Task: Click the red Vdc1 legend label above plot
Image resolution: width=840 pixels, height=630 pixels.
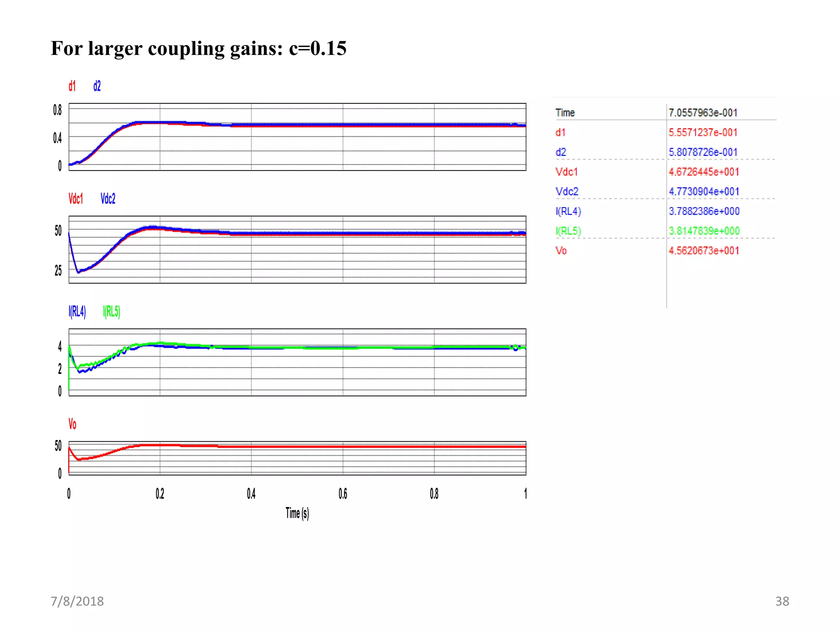Action: (x=76, y=199)
